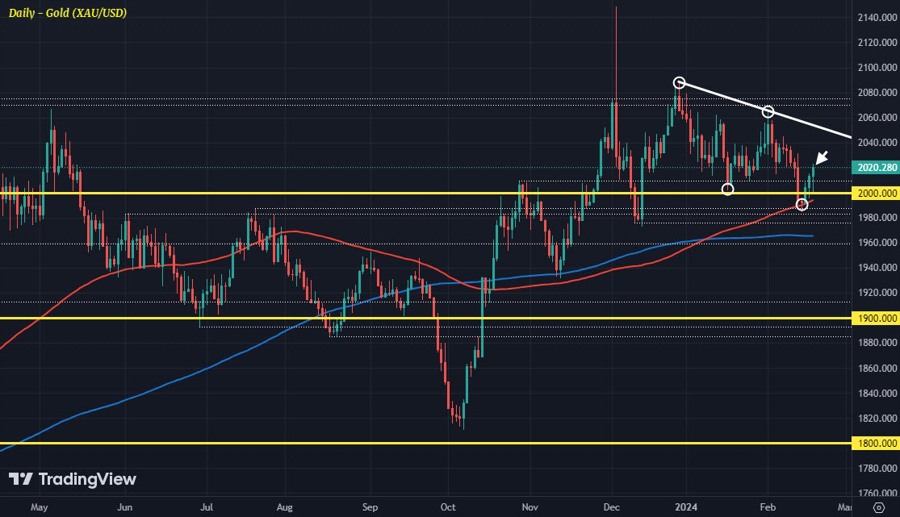Click the 2080.000 price axis value
This screenshot has width=900, height=517.
[877, 92]
